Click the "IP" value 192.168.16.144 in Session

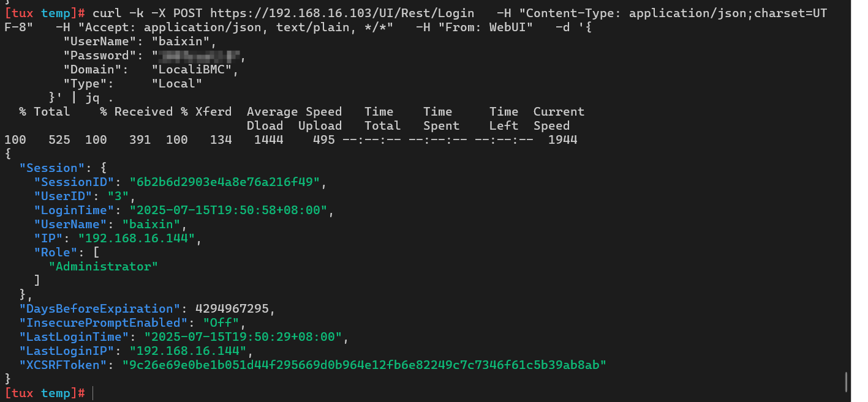[140, 238]
